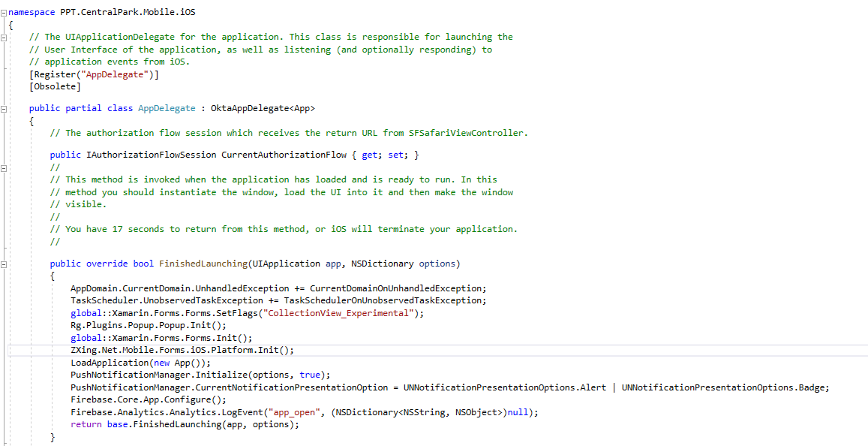Viewport: 868px width, 446px height.
Task: Click the OktaAppDelegate<App> base class
Action: tap(263, 108)
